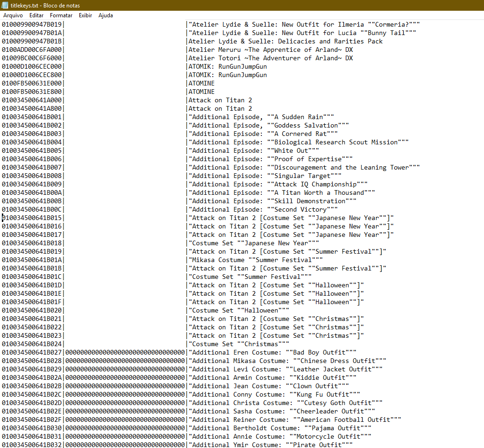Click the title ID 010034500641B021
Screen dimensions: 484x448
click(32, 319)
